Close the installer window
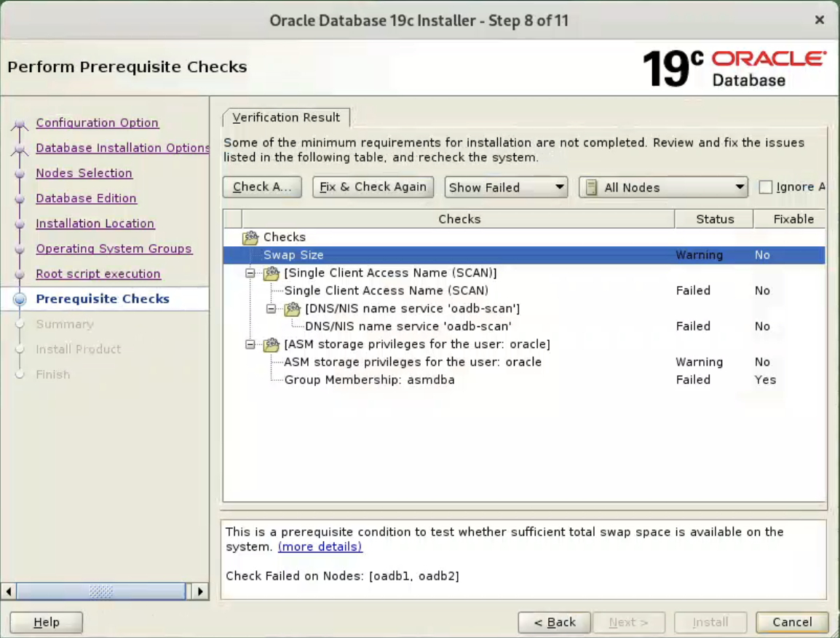The height and width of the screenshot is (638, 840). (x=819, y=20)
